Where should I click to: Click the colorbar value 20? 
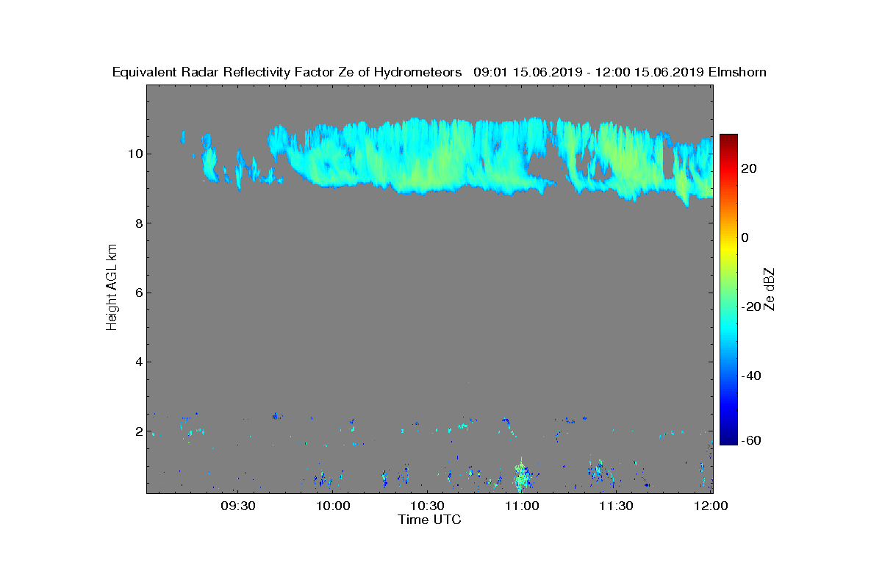(x=750, y=168)
